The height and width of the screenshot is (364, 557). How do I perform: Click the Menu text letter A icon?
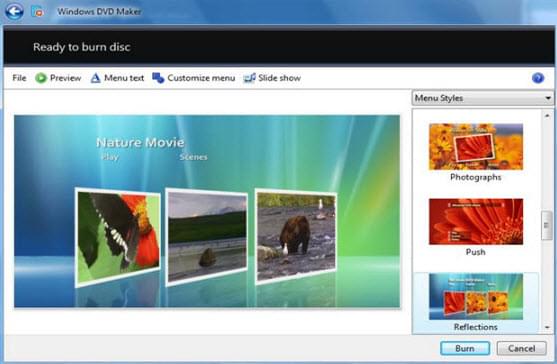(95, 78)
